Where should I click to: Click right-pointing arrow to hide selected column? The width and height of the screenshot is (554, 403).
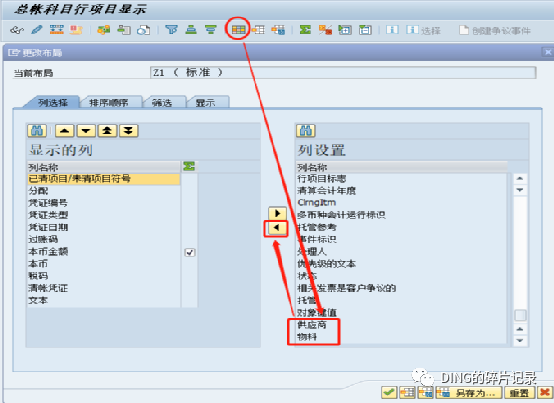[x=277, y=213]
